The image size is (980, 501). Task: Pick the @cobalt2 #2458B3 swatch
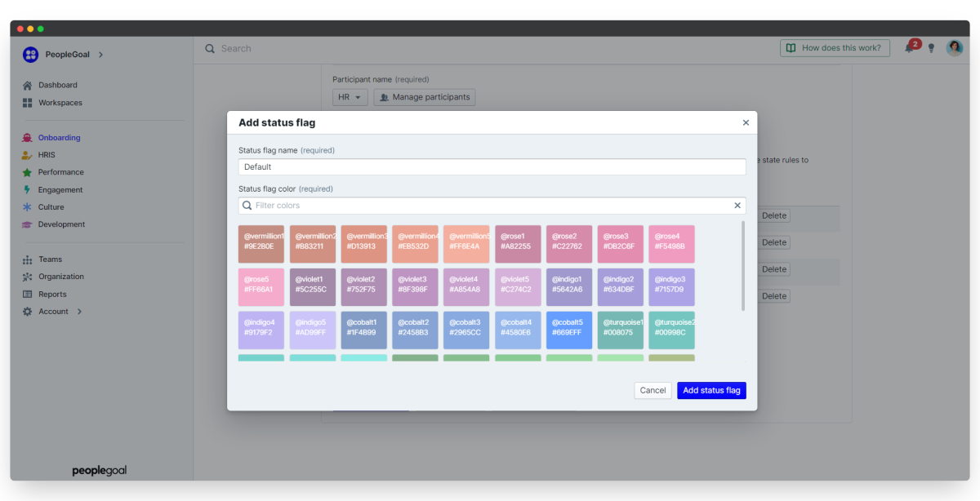(415, 330)
